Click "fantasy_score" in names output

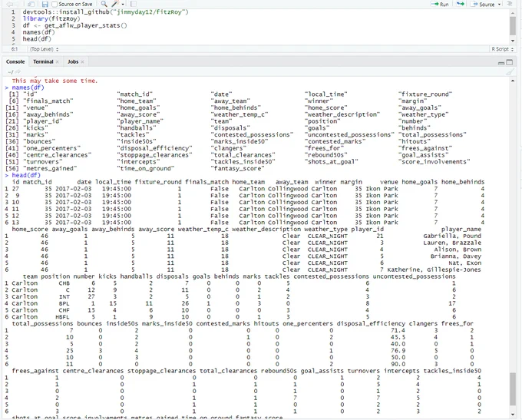click(x=238, y=168)
